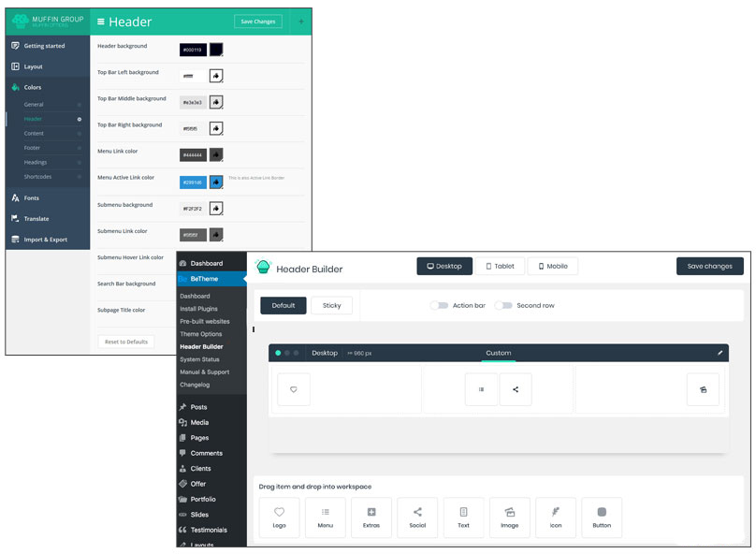The height and width of the screenshot is (554, 756).
Task: Enable the Second row switch
Action: 503,305
